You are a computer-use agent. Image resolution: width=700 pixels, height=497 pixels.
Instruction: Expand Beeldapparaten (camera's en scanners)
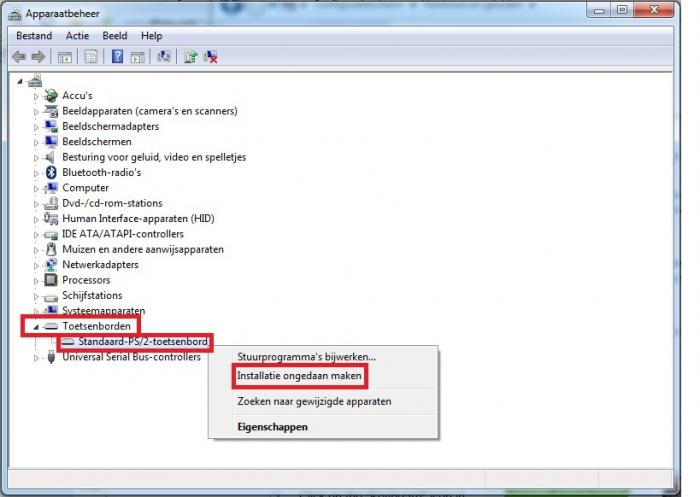(36, 112)
